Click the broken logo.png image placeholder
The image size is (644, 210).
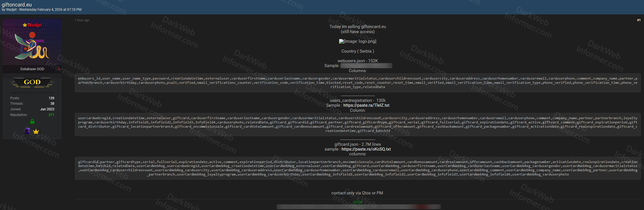357,41
